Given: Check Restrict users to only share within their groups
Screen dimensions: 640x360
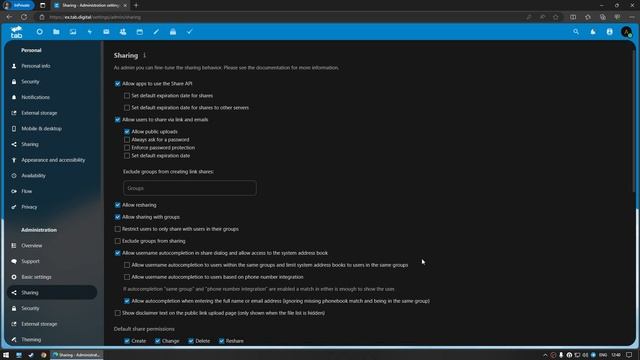Looking at the screenshot, I should 118,229.
